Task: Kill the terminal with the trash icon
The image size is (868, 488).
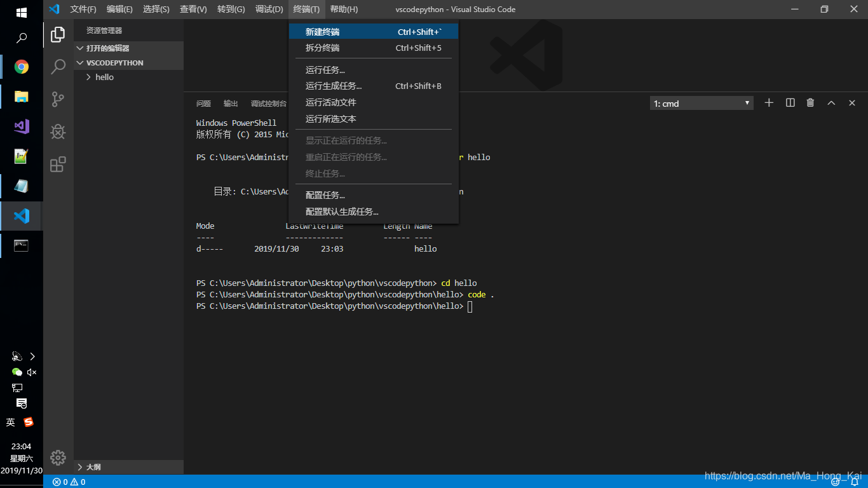Action: pos(810,102)
